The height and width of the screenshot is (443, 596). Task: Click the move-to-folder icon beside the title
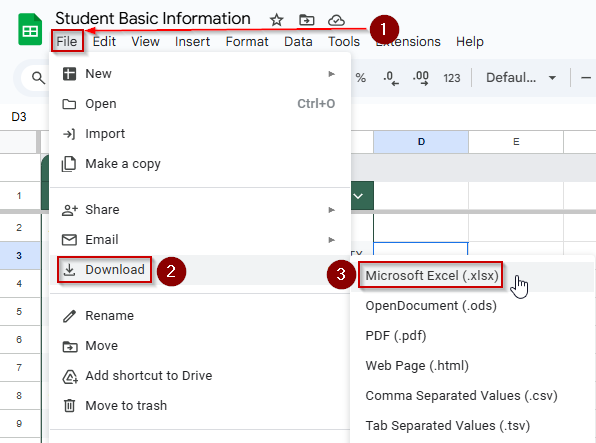(x=306, y=20)
